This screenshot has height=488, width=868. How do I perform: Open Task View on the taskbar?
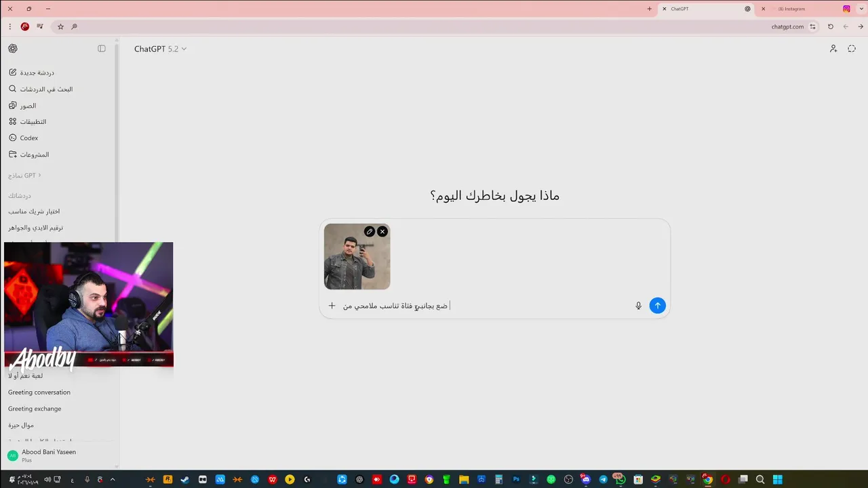click(743, 479)
